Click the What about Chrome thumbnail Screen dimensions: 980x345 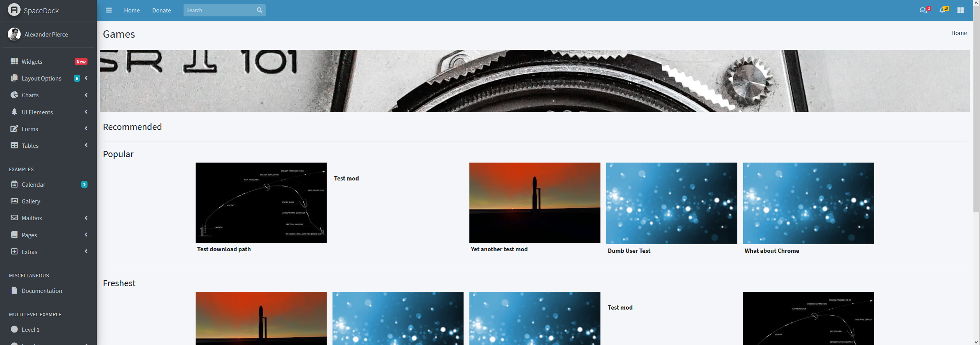[x=808, y=203]
